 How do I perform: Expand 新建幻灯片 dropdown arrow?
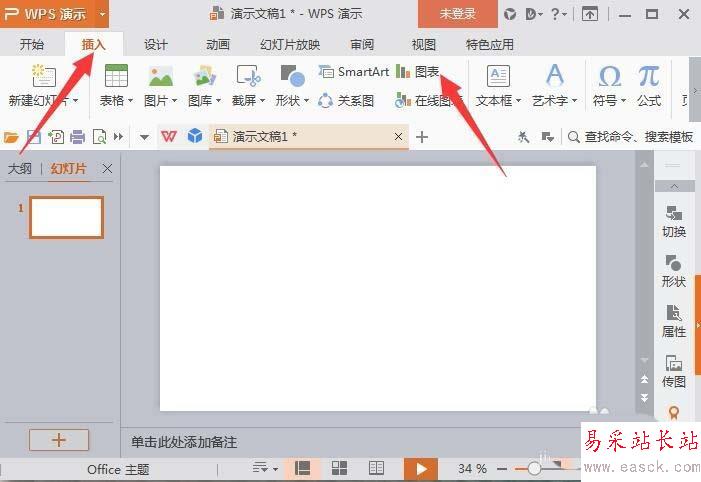tap(75, 101)
